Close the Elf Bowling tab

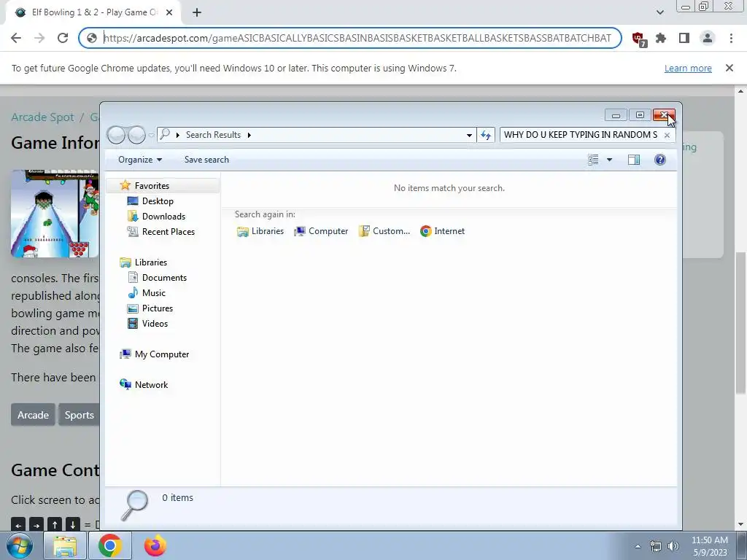point(169,12)
